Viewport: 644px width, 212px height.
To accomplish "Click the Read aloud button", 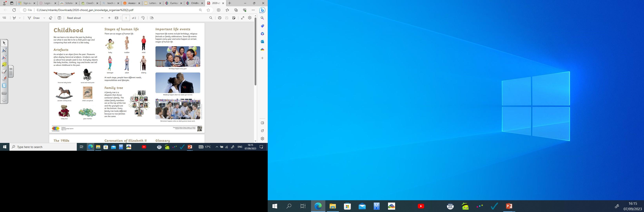I will click(74, 18).
